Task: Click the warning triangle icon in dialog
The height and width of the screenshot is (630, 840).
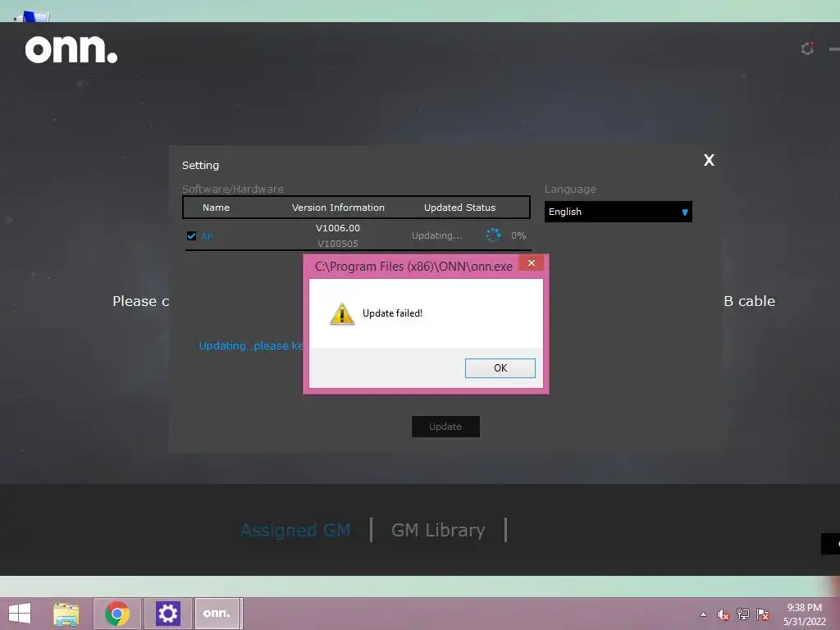Action: coord(342,314)
